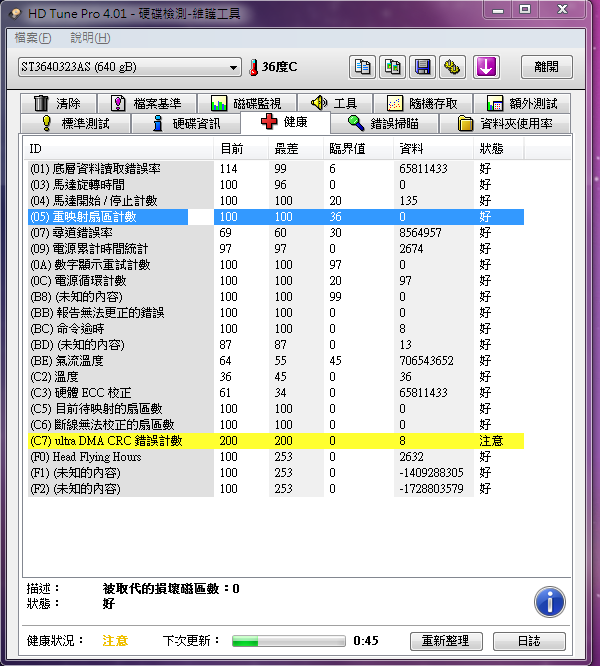Image resolution: width=600 pixels, height=666 pixels.
Task: Click the 日誌 log button
Action: click(x=529, y=641)
